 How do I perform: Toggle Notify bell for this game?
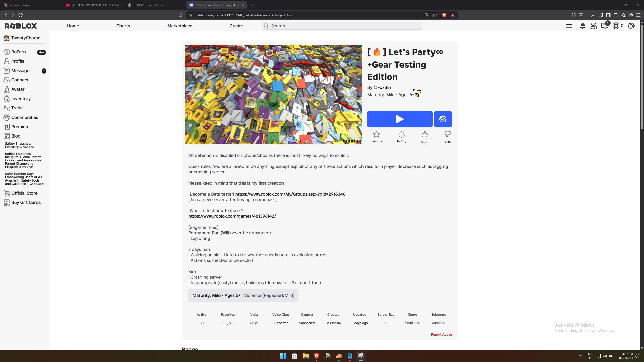click(401, 134)
